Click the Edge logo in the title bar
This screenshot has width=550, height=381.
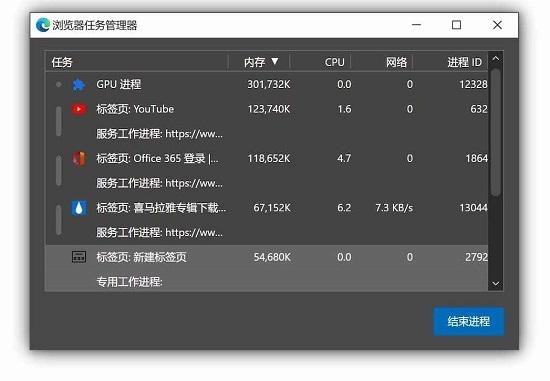pyautogui.click(x=43, y=25)
